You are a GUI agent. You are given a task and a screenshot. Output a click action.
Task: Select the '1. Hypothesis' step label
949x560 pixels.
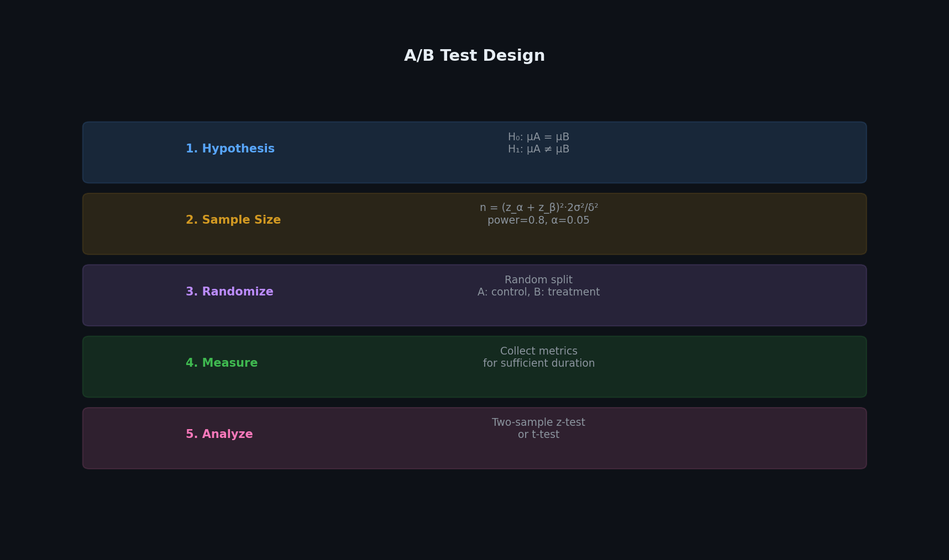point(230,149)
